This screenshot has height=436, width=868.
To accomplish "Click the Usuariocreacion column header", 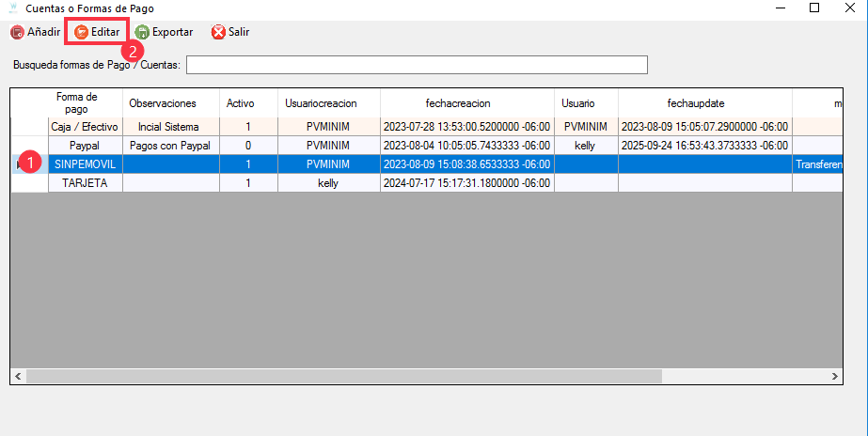I will [x=321, y=102].
